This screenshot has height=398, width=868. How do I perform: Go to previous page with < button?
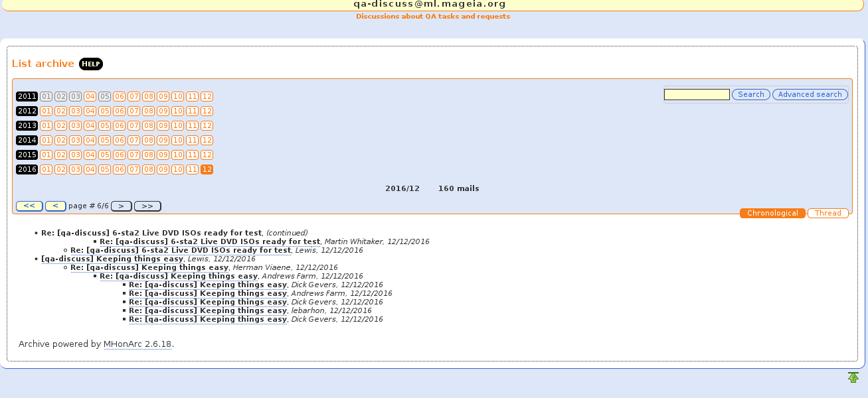click(x=55, y=206)
